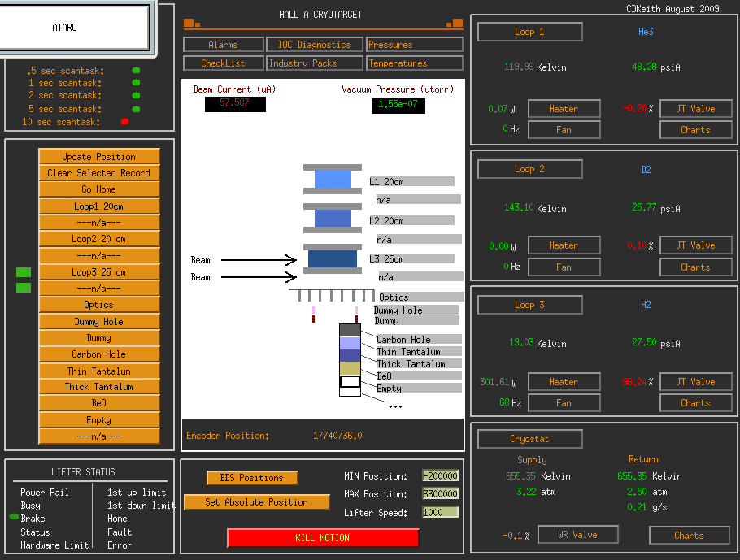Open the Pressures screen
Viewport: 740px width, 560px height.
point(415,45)
